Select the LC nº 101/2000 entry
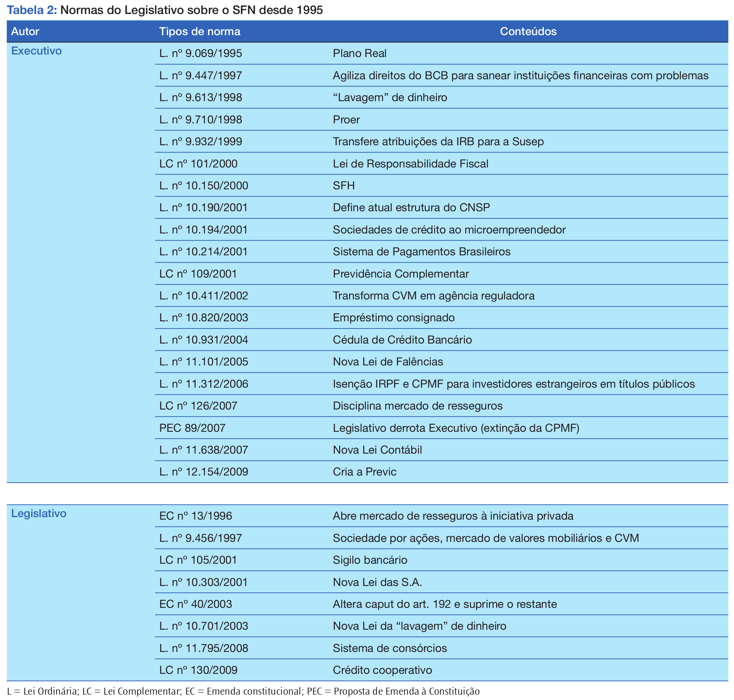734x700 pixels. [198, 164]
